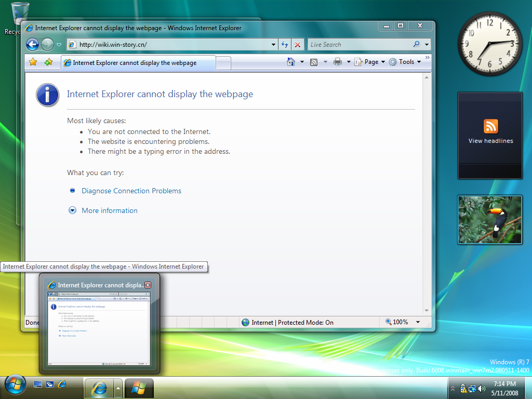Open the recent pages dropdown arrow
The width and height of the screenshot is (532, 399).
[x=59, y=45]
